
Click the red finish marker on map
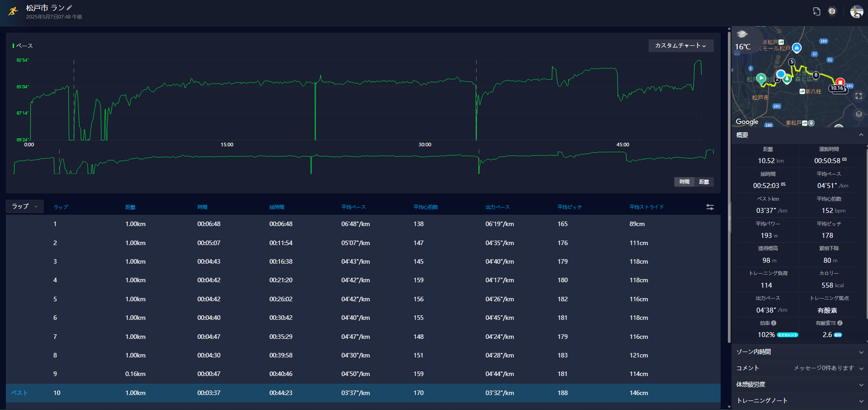point(840,82)
